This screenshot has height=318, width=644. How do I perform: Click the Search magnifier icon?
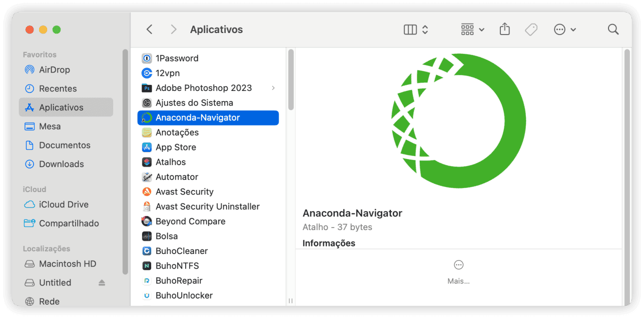click(x=613, y=29)
